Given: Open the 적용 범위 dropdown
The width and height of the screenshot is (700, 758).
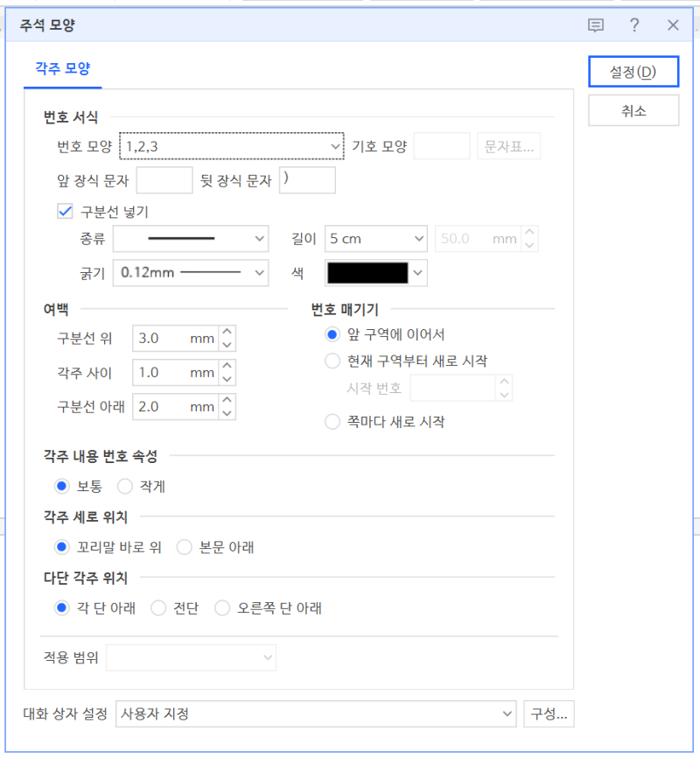Looking at the screenshot, I should point(191,657).
